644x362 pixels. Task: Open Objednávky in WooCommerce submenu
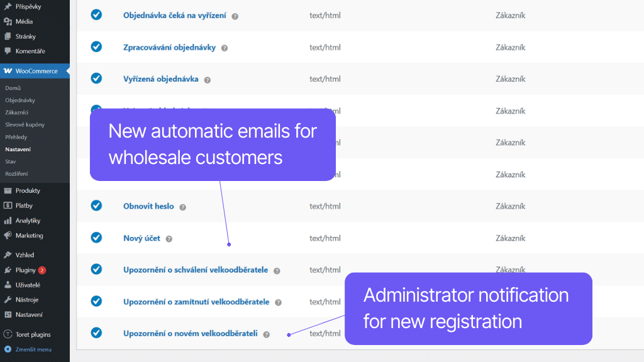pyautogui.click(x=20, y=100)
